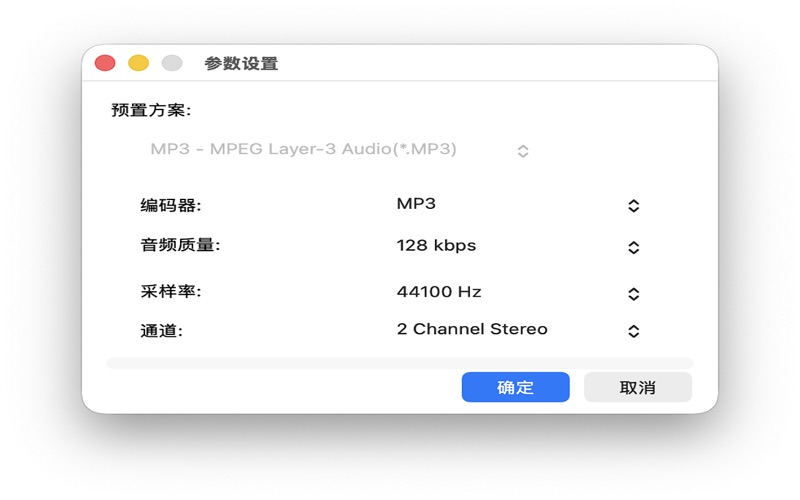The image size is (800, 500).
Task: Click the 采样率 label text
Action: coord(171,292)
